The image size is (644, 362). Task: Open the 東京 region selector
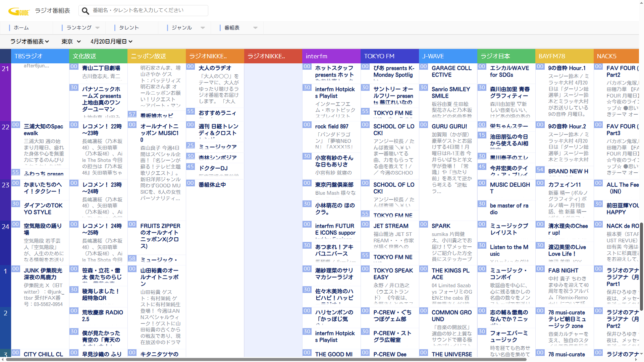[71, 42]
